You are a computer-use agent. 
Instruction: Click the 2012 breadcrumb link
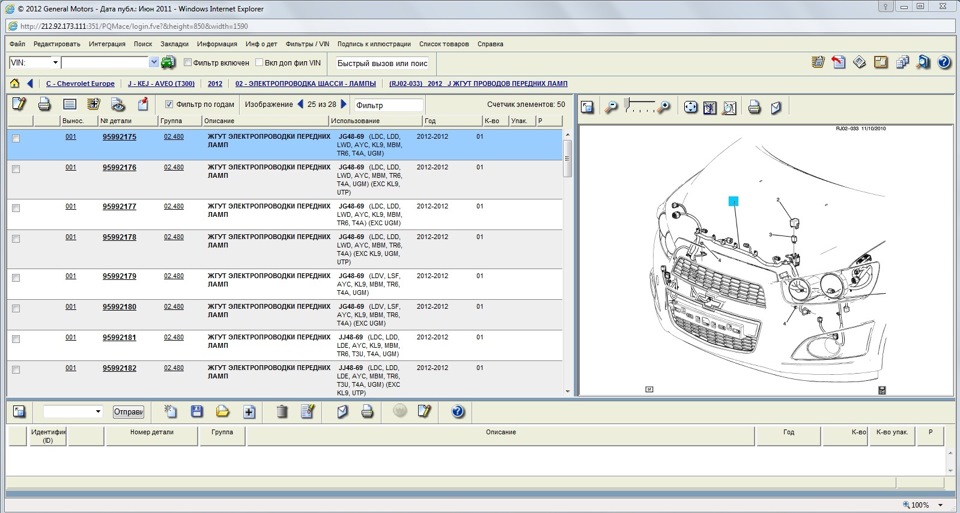click(x=215, y=83)
